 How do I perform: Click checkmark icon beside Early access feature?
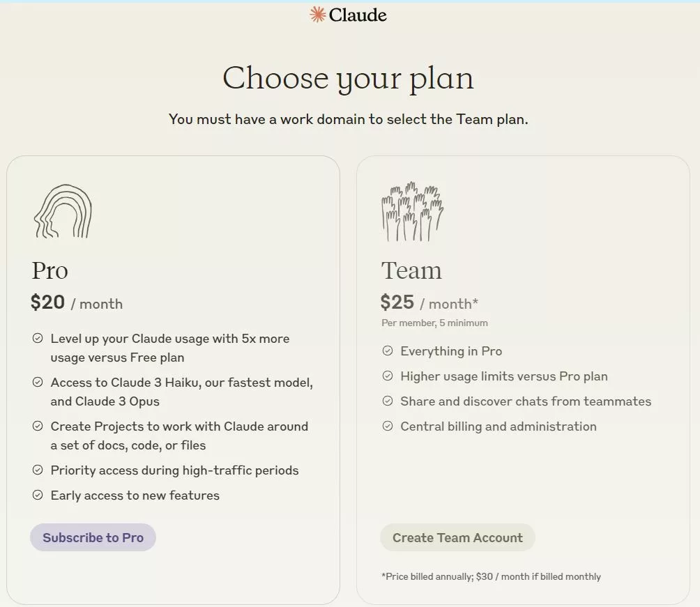38,495
